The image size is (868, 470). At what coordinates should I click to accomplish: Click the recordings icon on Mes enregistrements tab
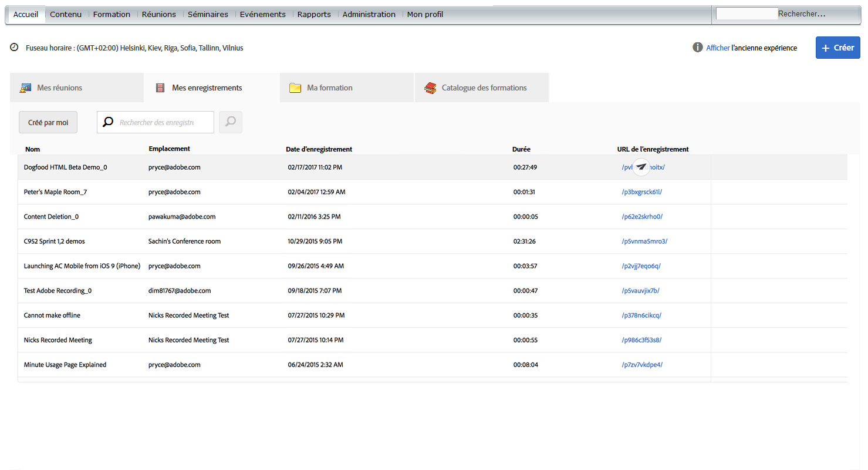click(160, 87)
